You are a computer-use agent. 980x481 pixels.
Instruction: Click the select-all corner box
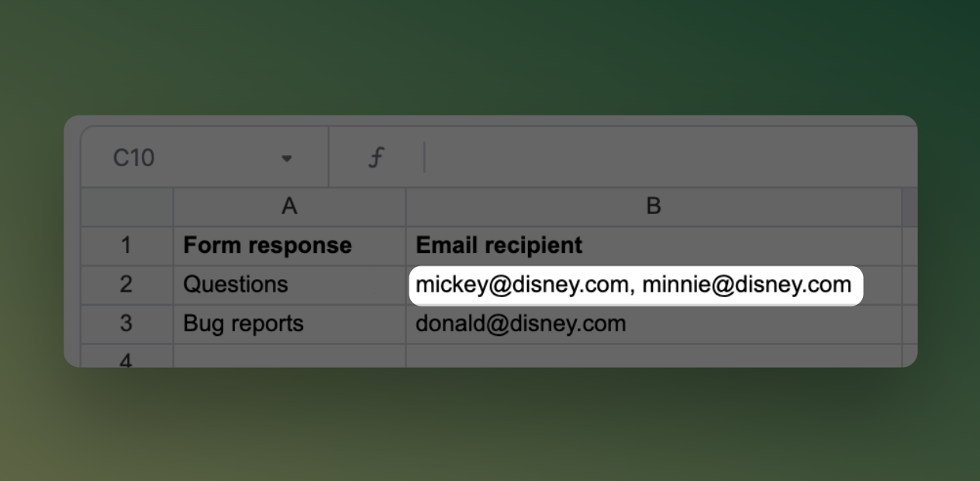[126, 206]
